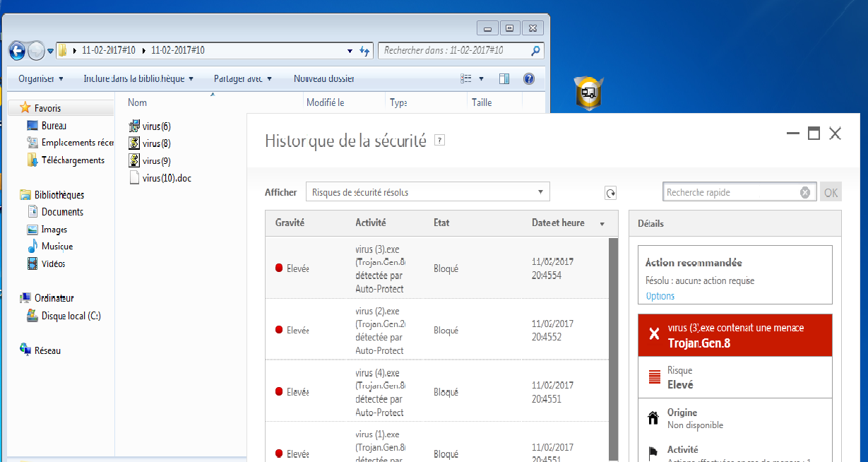Click the refresh icon next to Afficher dropdown

click(611, 193)
